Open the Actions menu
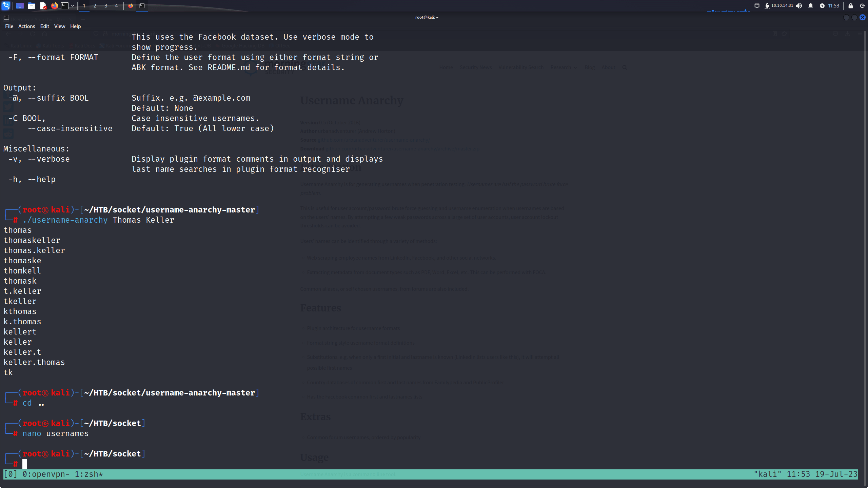This screenshot has height=488, width=868. coord(26,26)
